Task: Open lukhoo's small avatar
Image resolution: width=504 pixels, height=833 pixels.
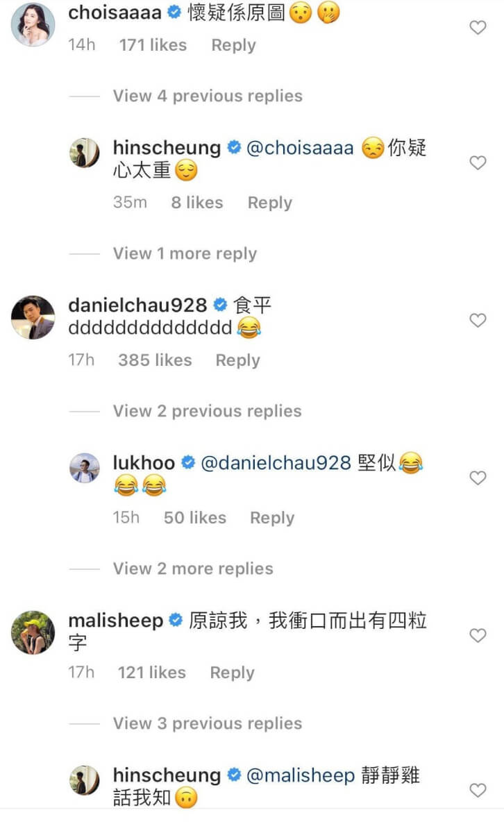Action: [x=85, y=468]
